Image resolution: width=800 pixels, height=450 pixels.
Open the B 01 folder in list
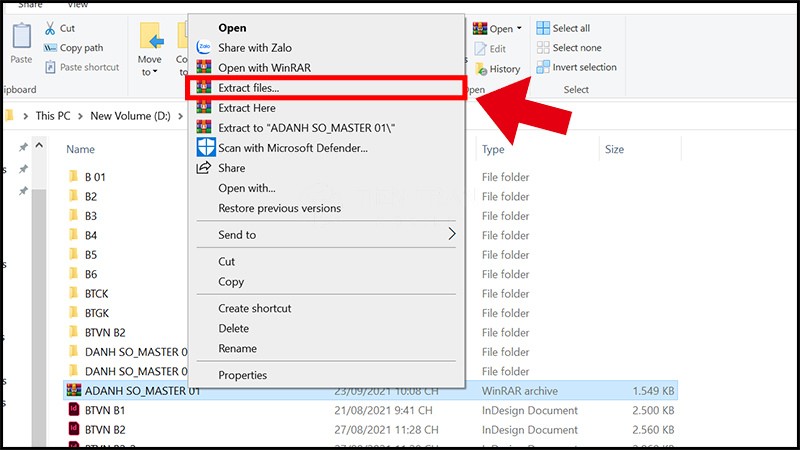97,177
